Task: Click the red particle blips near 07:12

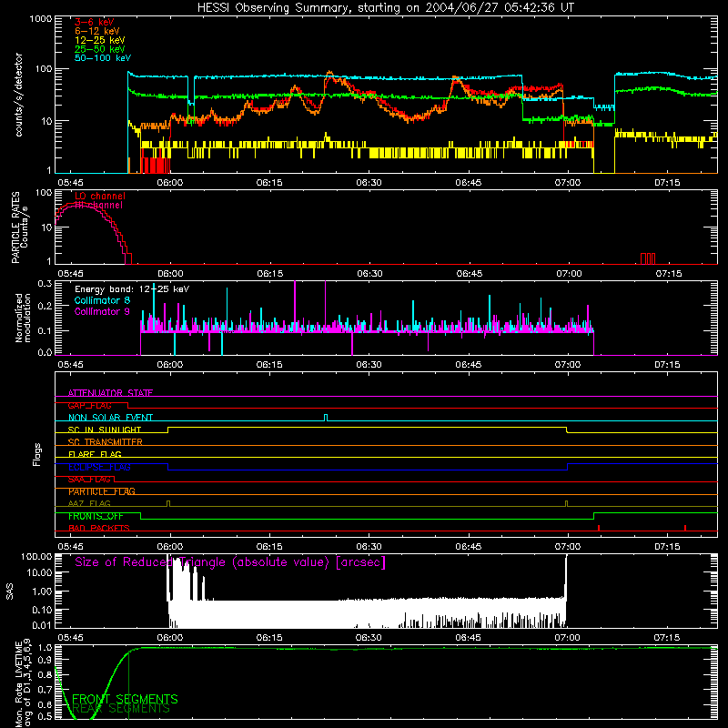Action: coord(648,258)
